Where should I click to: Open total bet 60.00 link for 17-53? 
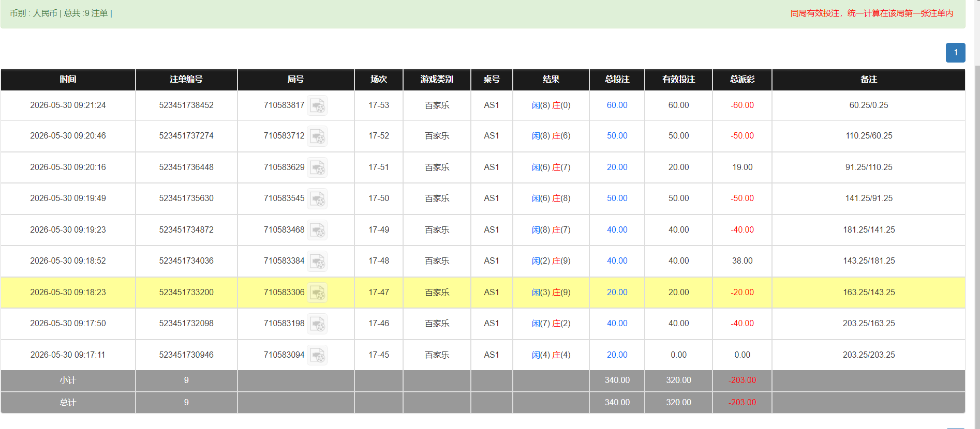pos(617,105)
